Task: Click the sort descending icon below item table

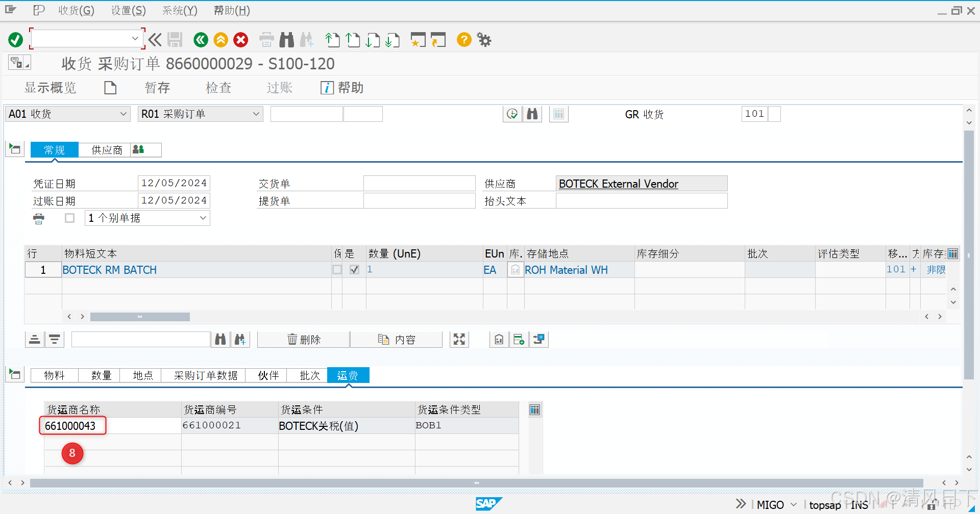Action: pos(55,340)
